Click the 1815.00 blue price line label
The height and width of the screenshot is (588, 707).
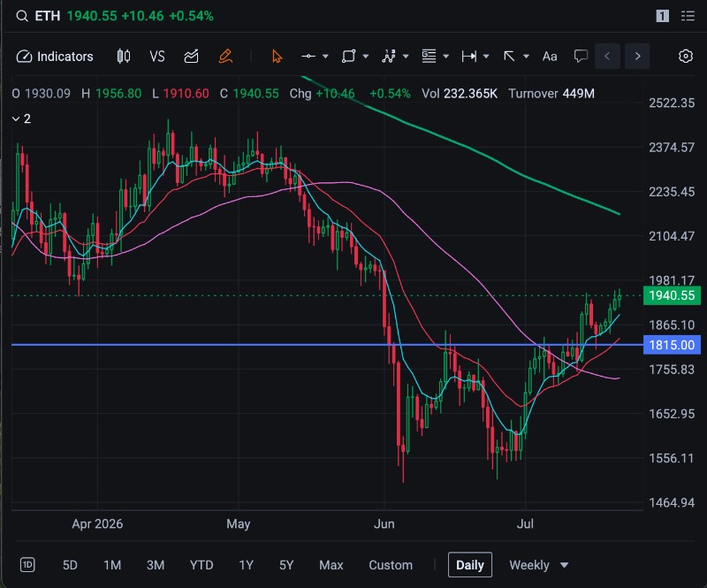(x=672, y=345)
